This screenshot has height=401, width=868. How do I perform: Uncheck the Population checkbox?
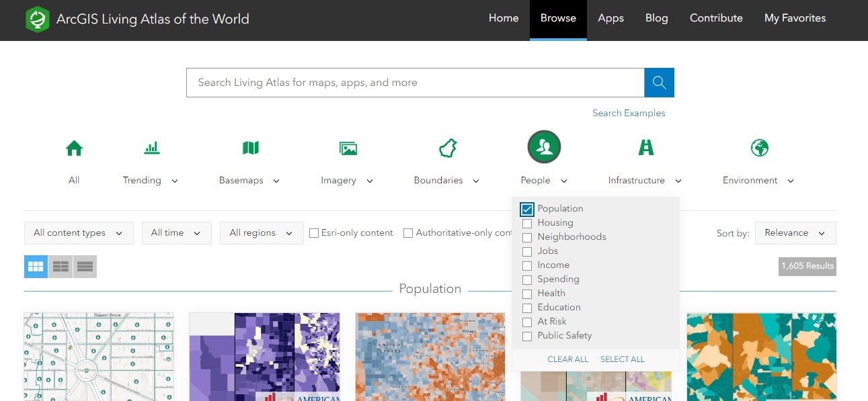527,209
